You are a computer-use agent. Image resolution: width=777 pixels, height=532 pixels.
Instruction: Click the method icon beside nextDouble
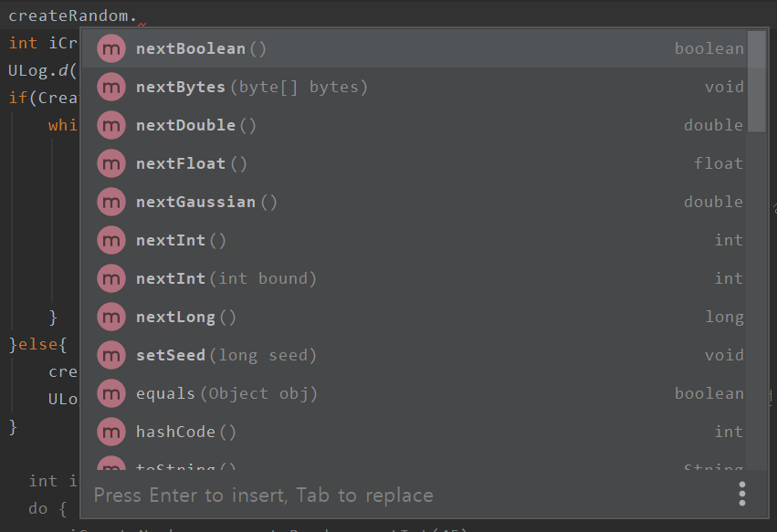click(111, 125)
